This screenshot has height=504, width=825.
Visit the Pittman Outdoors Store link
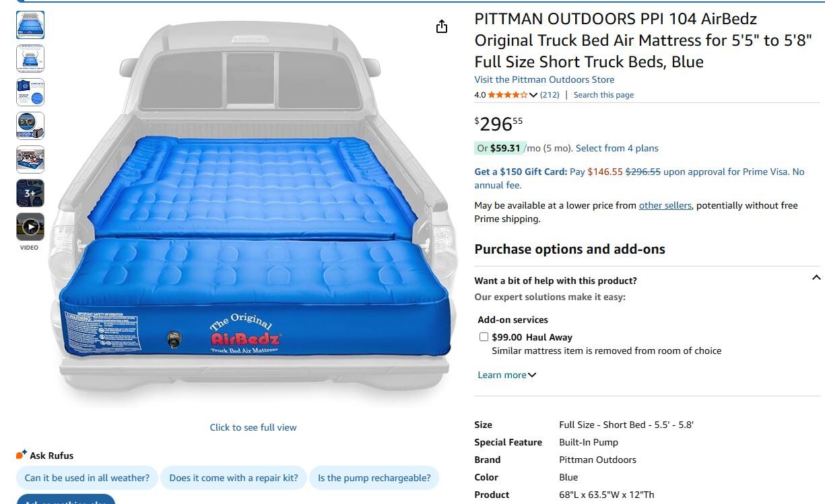click(x=544, y=79)
